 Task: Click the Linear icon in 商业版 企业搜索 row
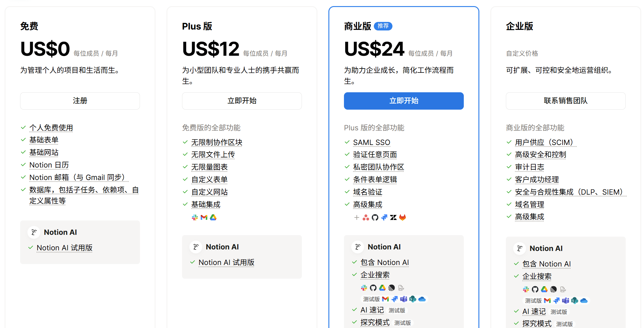click(x=392, y=288)
